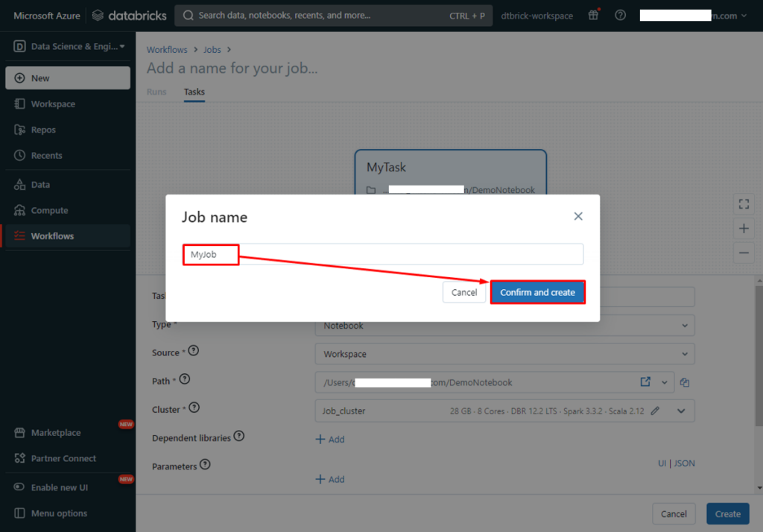The image size is (763, 532).
Task: Click the bottom Create button
Action: tap(727, 513)
